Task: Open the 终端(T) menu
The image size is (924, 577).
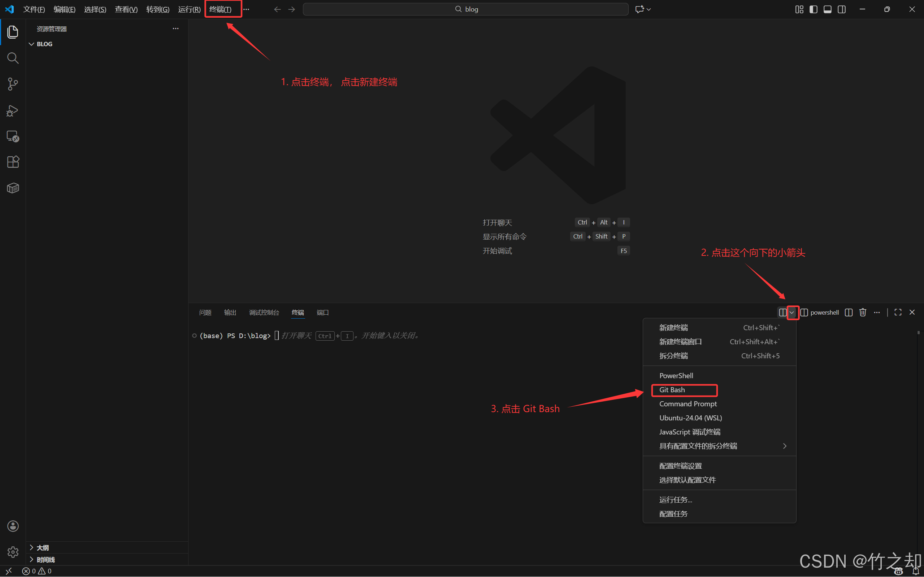Action: (x=220, y=9)
